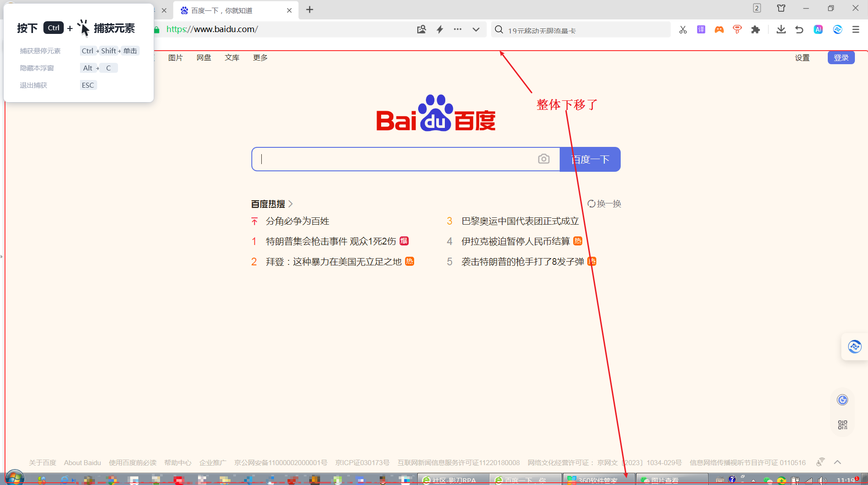This screenshot has height=485, width=868.
Task: Click the address bar URL www.baidu.com
Action: tap(212, 29)
